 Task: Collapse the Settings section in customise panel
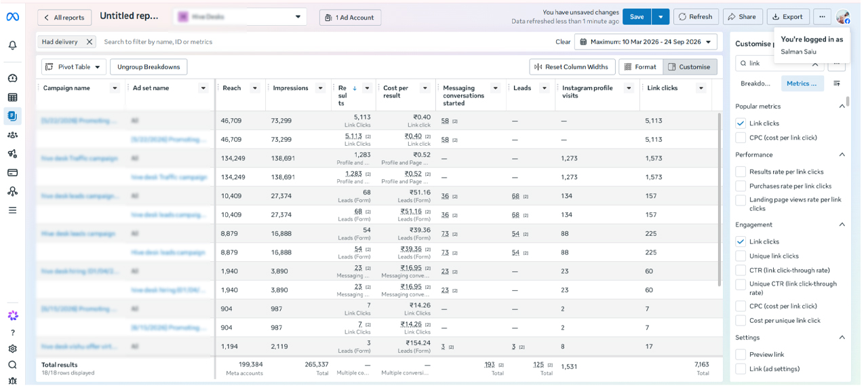[842, 338]
